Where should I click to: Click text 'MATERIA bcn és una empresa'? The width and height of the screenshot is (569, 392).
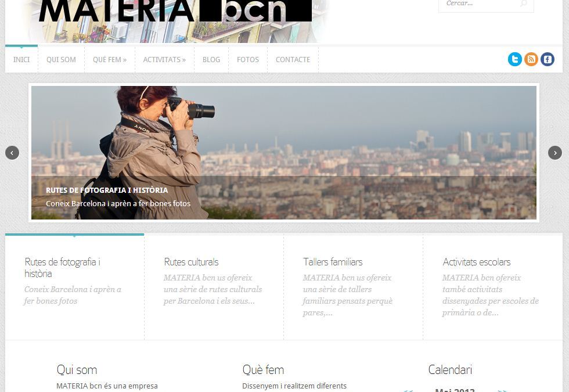coord(107,386)
